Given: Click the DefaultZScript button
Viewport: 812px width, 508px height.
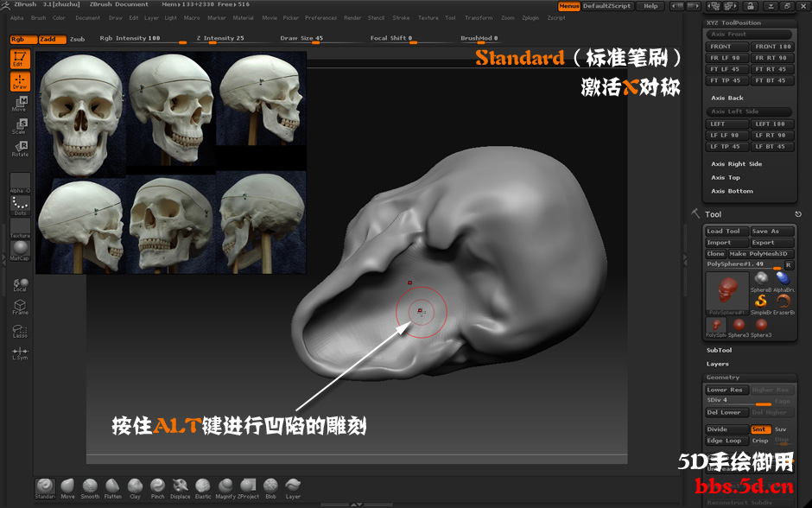Looking at the screenshot, I should click(x=607, y=6).
